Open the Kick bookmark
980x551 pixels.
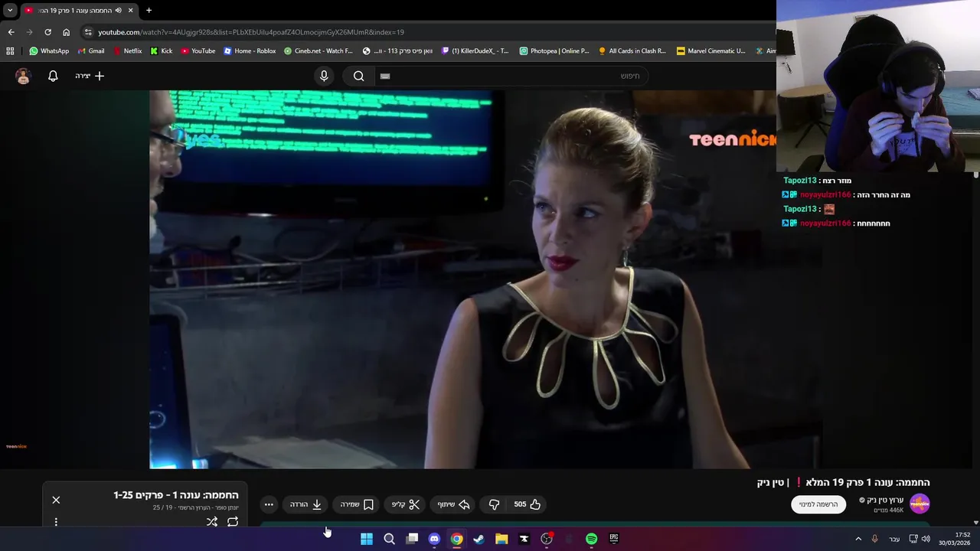[x=162, y=51]
